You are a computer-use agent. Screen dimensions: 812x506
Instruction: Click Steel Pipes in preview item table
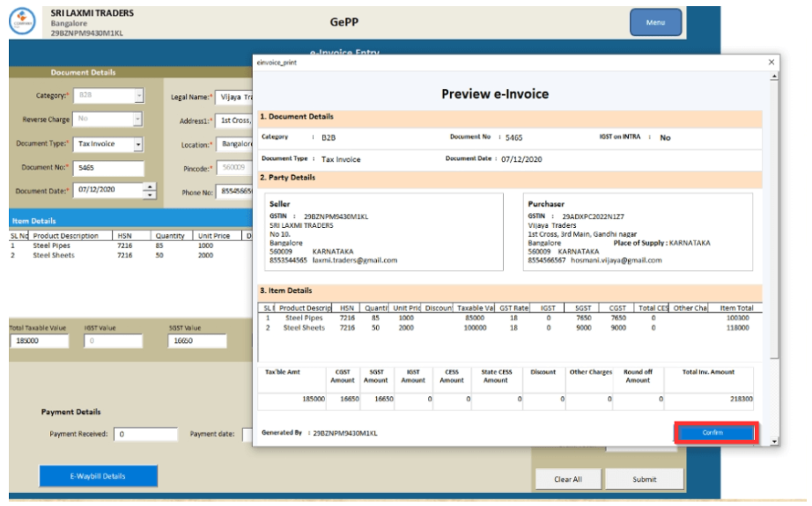[304, 319]
